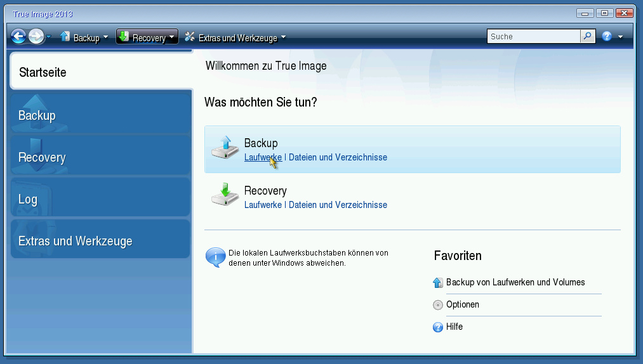
Task: Click Dateien und Verzeichnisse under Recovery
Action: click(338, 205)
